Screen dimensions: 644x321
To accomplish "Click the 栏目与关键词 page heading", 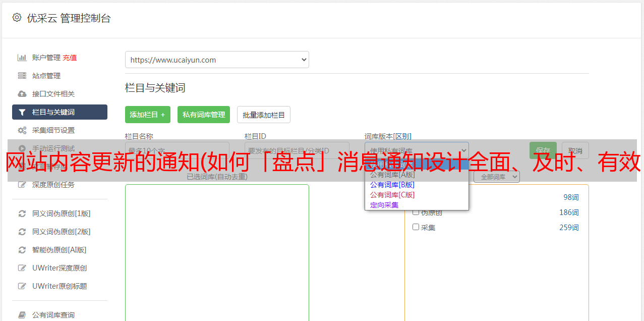I will tap(155, 88).
